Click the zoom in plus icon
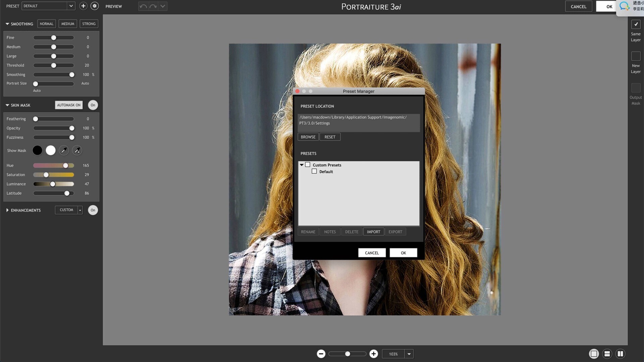The height and width of the screenshot is (362, 644). tap(374, 354)
